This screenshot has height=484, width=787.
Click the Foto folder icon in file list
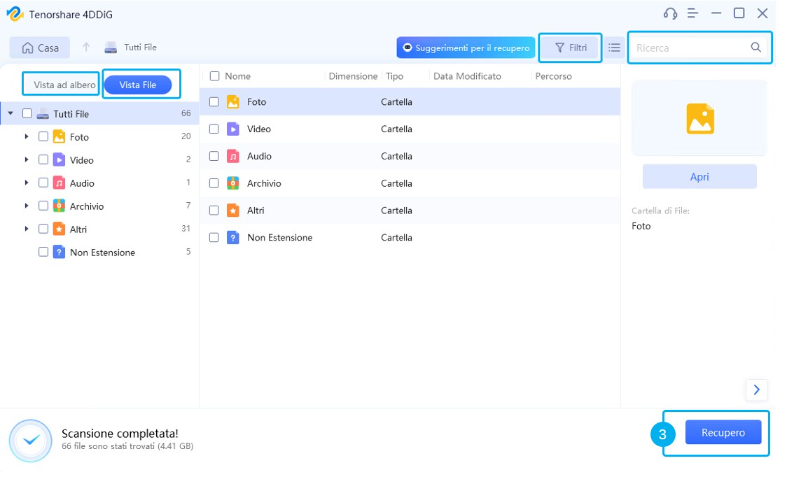click(232, 102)
